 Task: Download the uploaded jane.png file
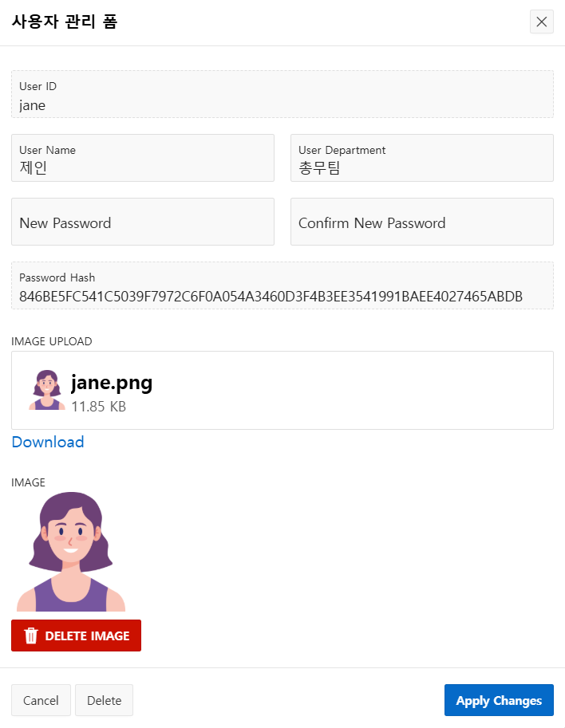(x=48, y=442)
